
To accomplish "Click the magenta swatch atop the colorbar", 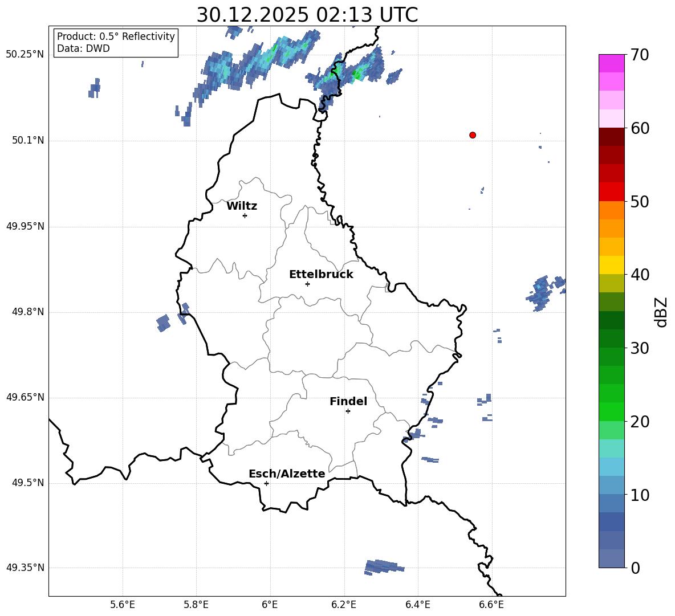I will click(611, 63).
